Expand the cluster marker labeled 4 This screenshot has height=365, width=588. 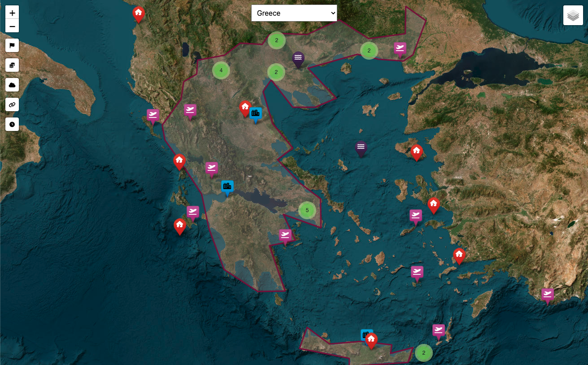[221, 70]
